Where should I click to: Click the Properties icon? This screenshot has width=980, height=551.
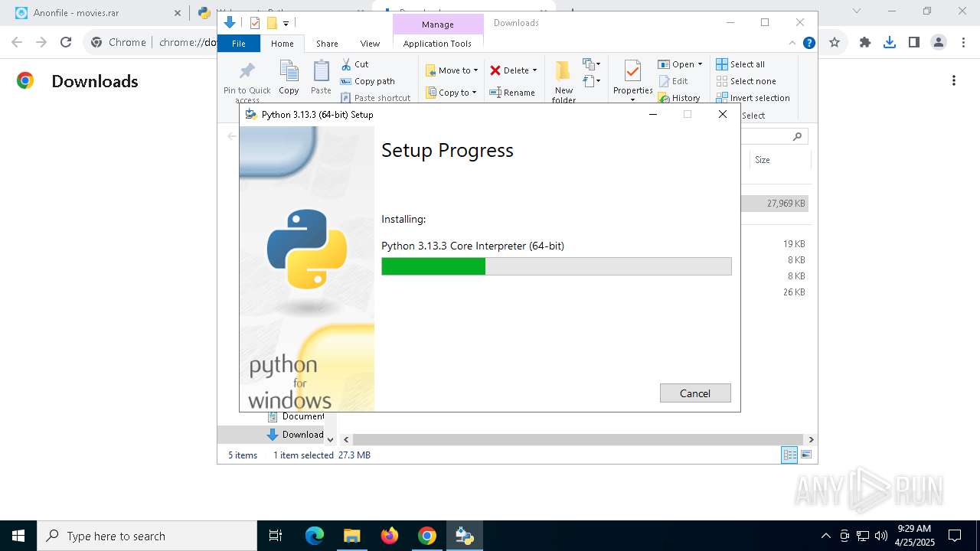(x=632, y=72)
